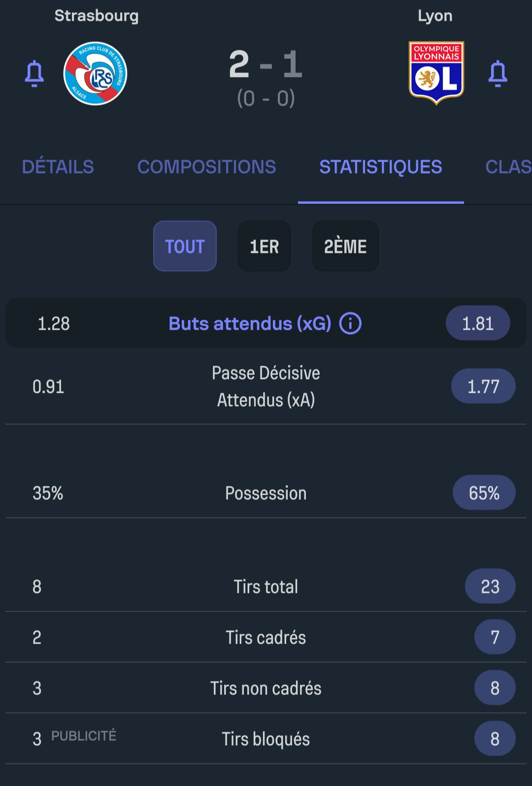Switch to the DÉTAILS tab

click(58, 167)
